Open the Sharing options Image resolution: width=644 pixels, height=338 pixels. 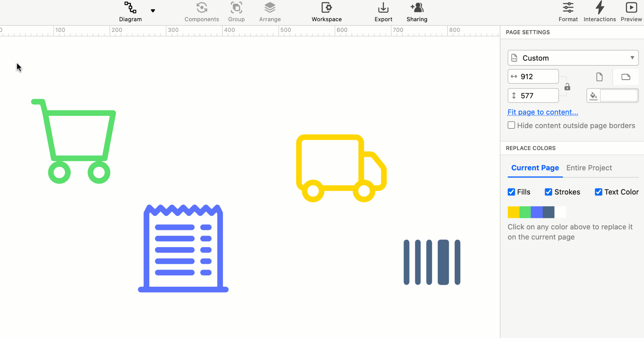417,12
